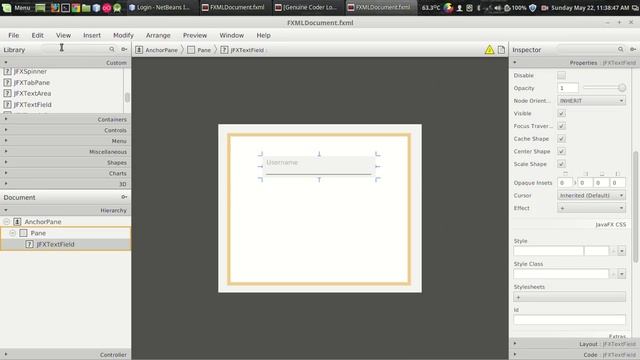
Task: Click the user icon in system tray
Action: (x=459, y=8)
